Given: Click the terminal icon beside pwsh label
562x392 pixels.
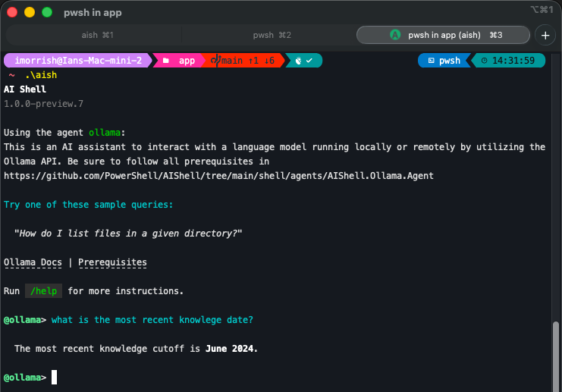Looking at the screenshot, I should click(x=432, y=61).
